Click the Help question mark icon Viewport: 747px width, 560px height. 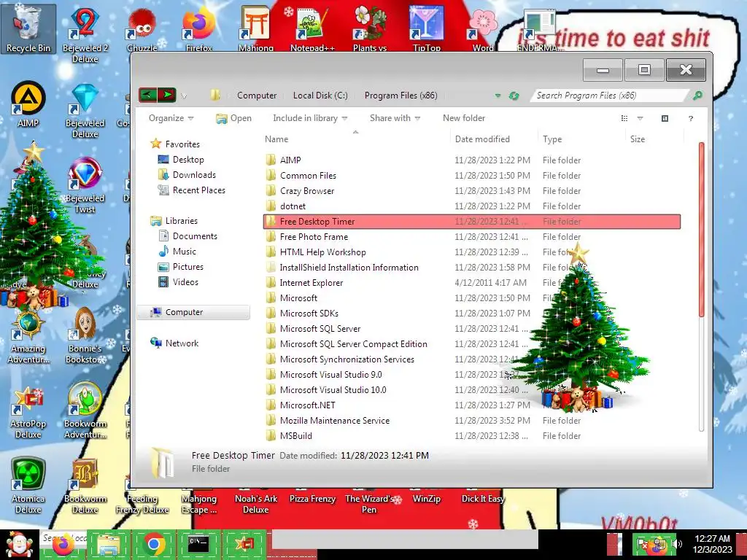pyautogui.click(x=691, y=118)
